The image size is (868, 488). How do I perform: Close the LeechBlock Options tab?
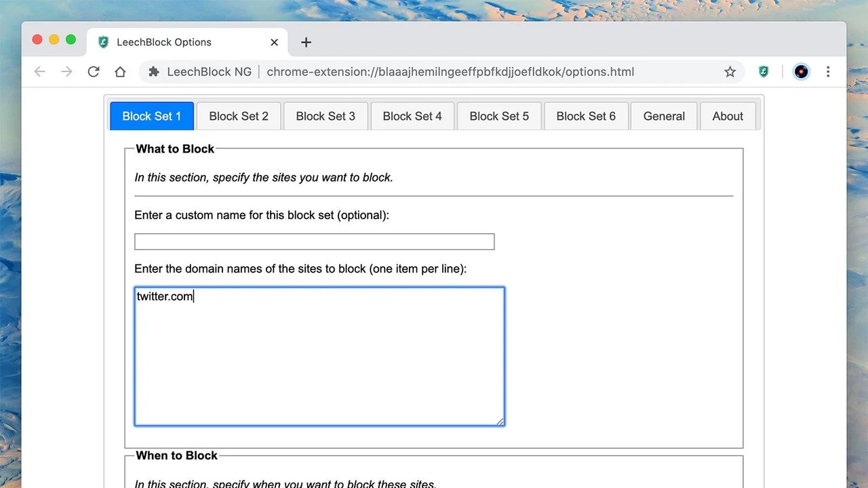274,42
